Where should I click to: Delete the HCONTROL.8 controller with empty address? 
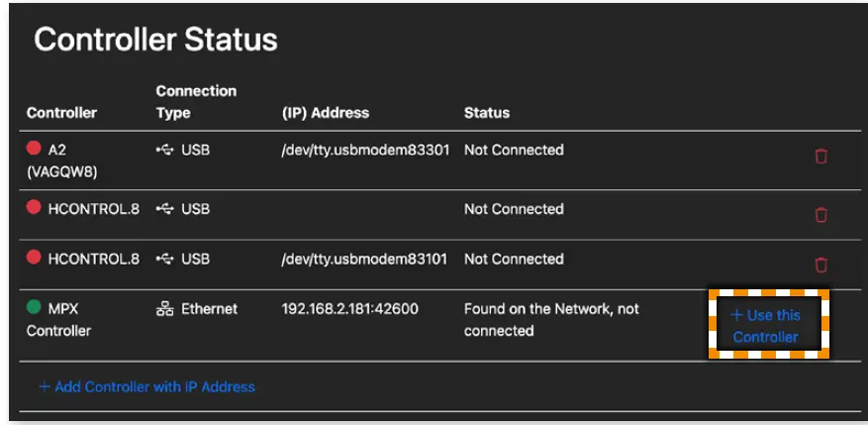pos(820,215)
